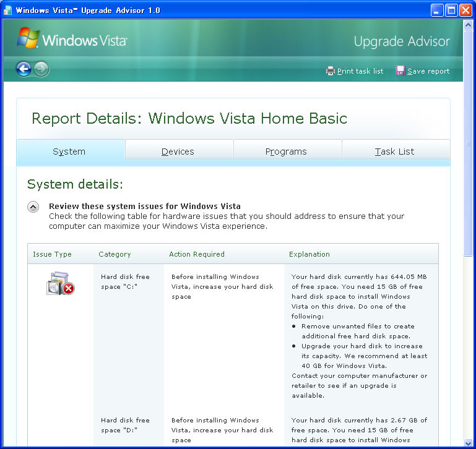476x449 pixels.
Task: Click the Issue Type column header
Action: [x=52, y=254]
